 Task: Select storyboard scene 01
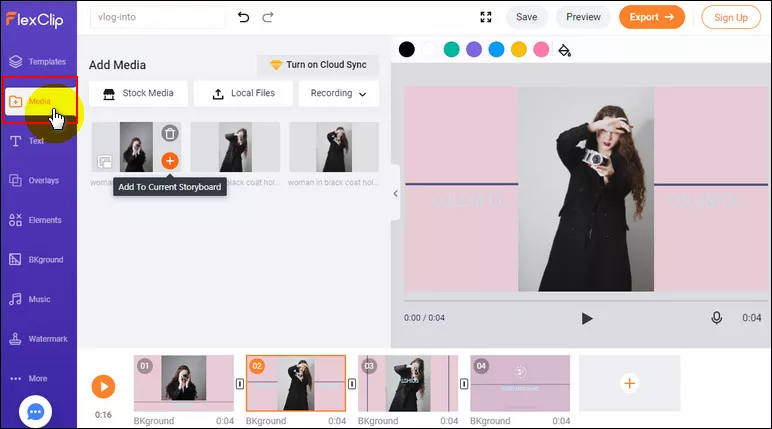(184, 383)
